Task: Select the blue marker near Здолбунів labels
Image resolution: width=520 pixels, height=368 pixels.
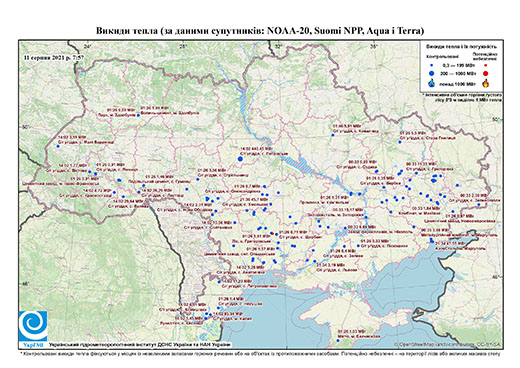Action: pyautogui.click(x=138, y=115)
